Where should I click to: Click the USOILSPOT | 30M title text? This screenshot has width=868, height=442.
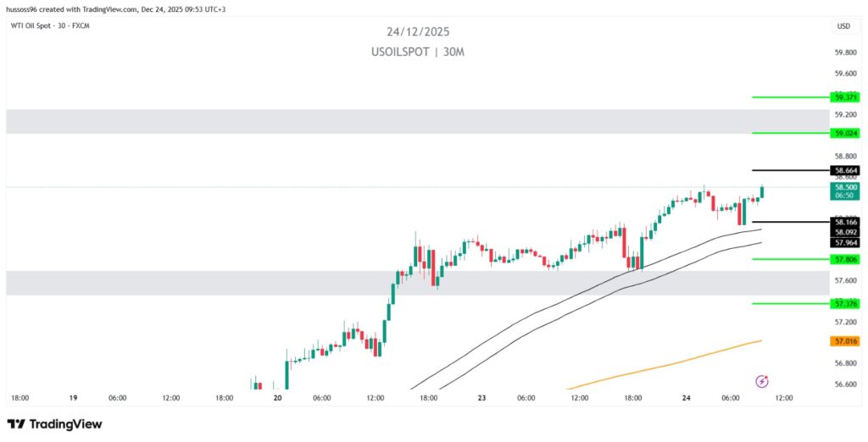click(x=418, y=52)
